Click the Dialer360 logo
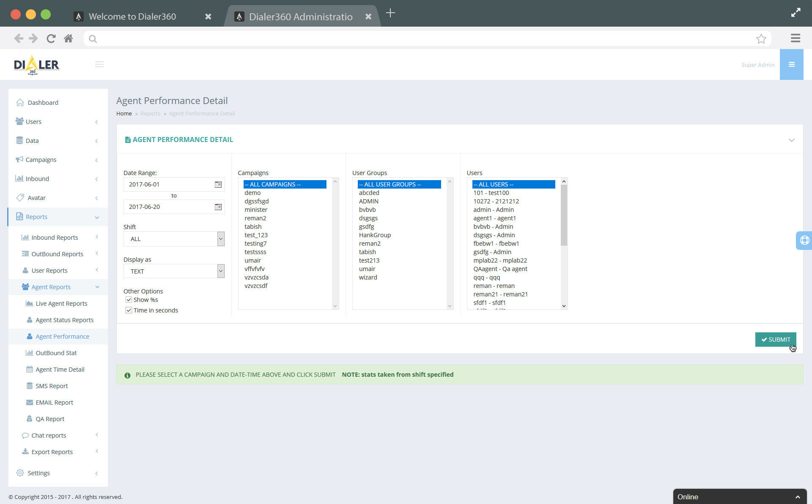This screenshot has height=504, width=812. (36, 64)
